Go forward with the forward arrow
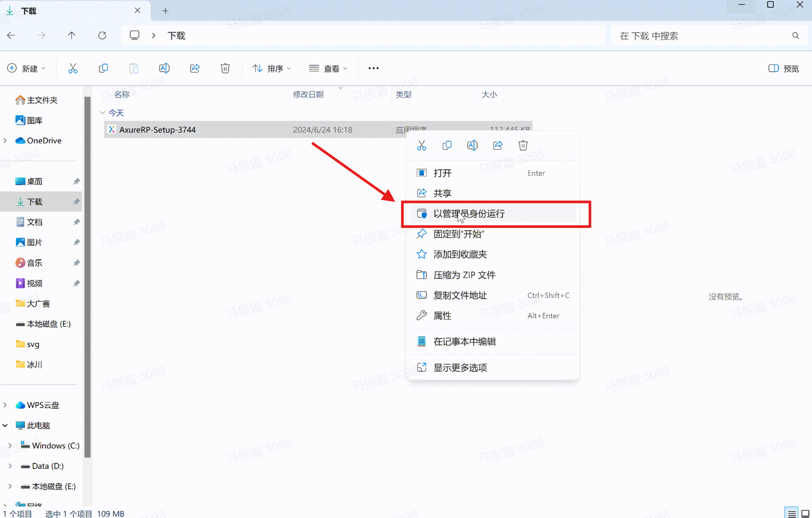The image size is (812, 518). [x=41, y=36]
